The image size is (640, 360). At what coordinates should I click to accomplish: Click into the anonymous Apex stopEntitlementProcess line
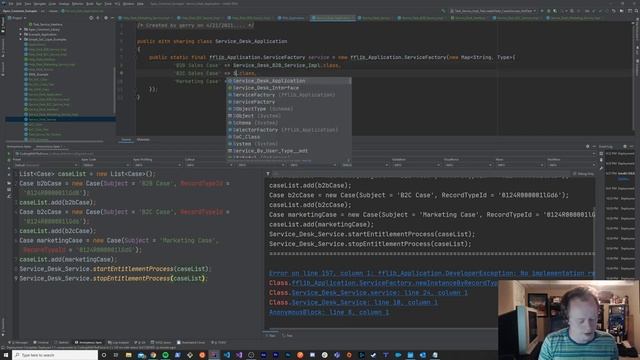pos(113,278)
